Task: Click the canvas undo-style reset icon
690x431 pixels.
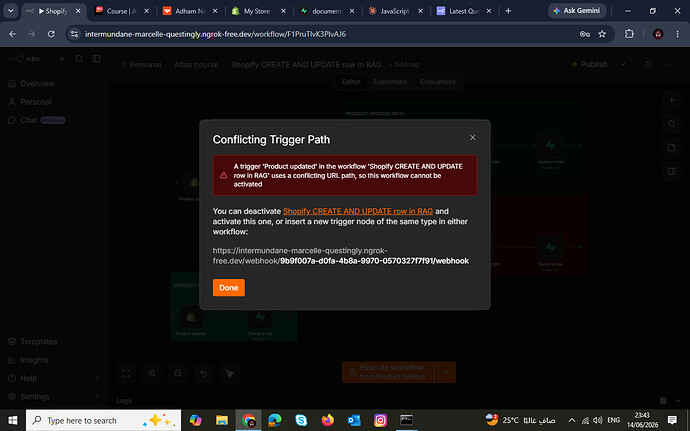Action: [204, 373]
